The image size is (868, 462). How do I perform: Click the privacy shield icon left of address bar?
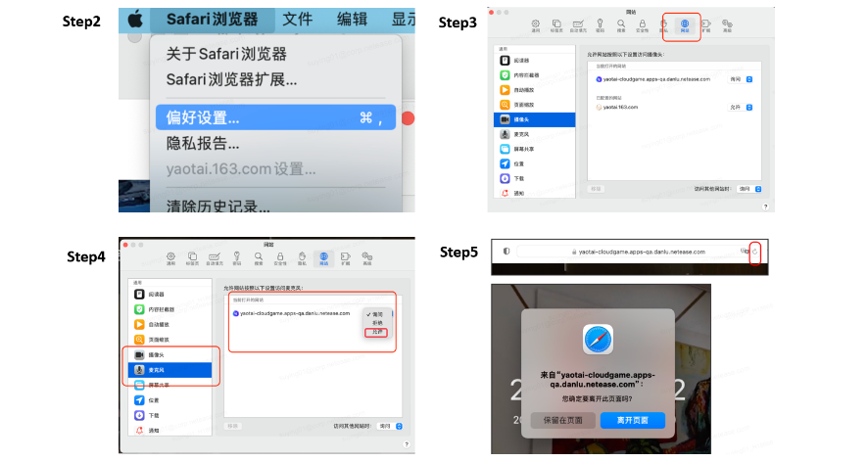point(506,252)
